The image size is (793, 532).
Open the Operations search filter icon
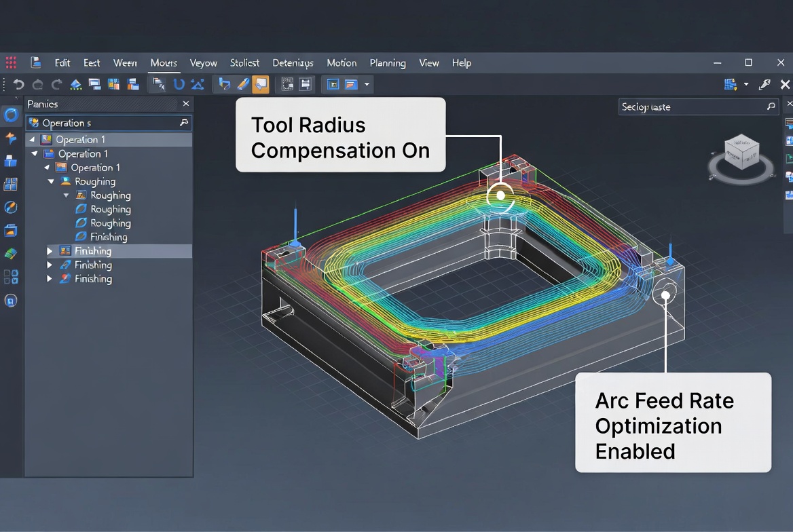coord(183,123)
